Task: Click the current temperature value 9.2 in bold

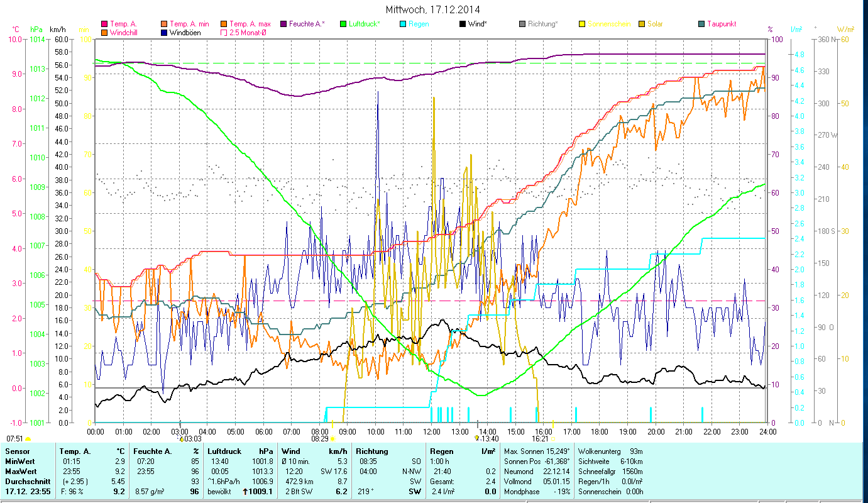Action: point(119,492)
